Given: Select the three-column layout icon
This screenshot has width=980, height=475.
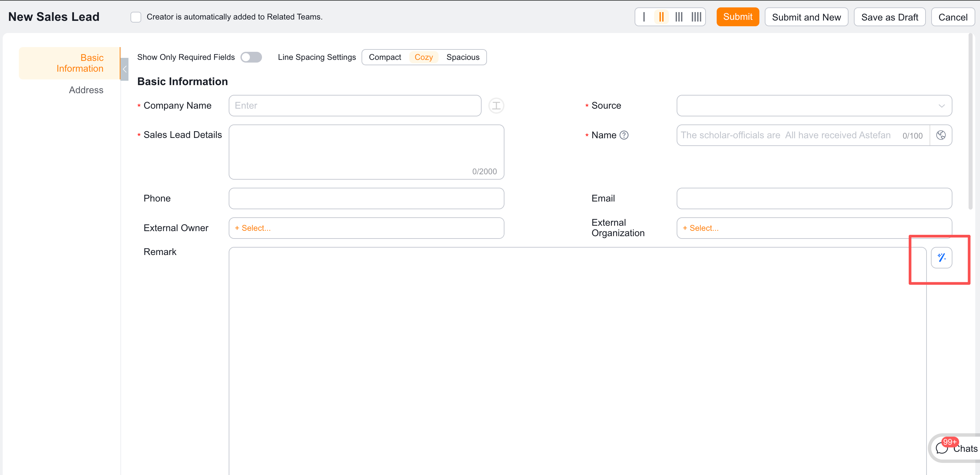Looking at the screenshot, I should point(679,17).
